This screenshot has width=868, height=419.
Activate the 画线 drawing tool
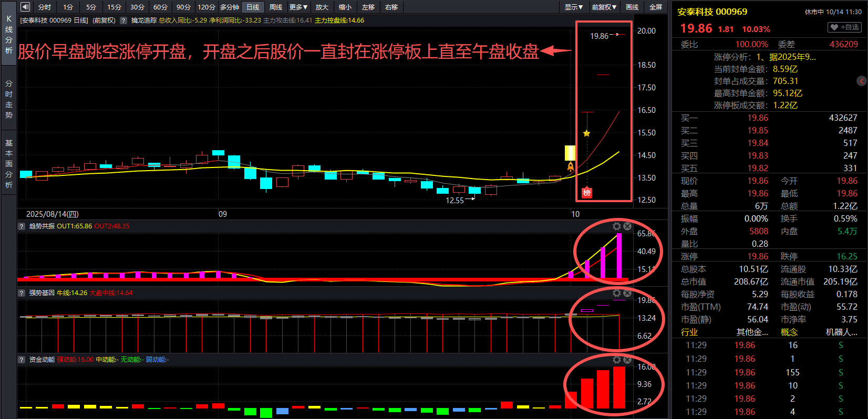[x=632, y=7]
